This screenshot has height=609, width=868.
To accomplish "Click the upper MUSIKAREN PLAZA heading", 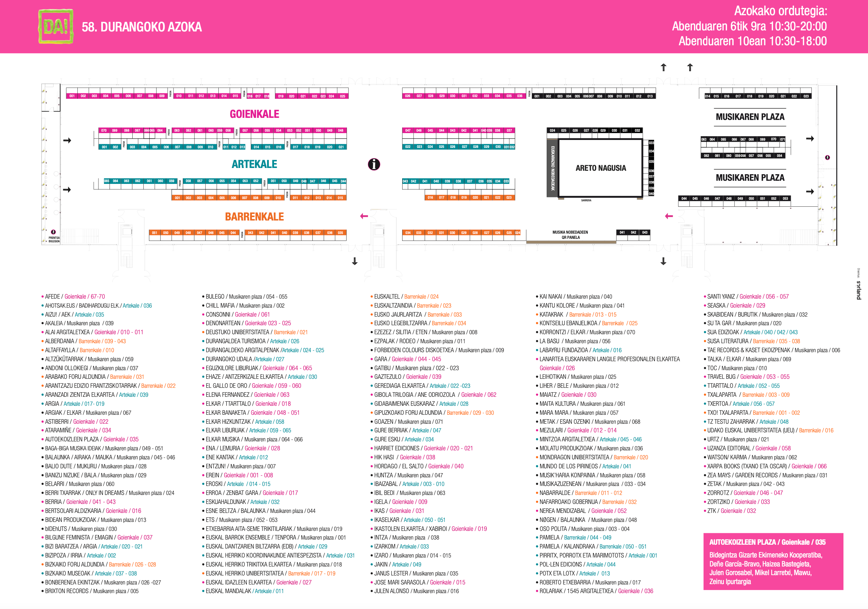I will (x=750, y=117).
